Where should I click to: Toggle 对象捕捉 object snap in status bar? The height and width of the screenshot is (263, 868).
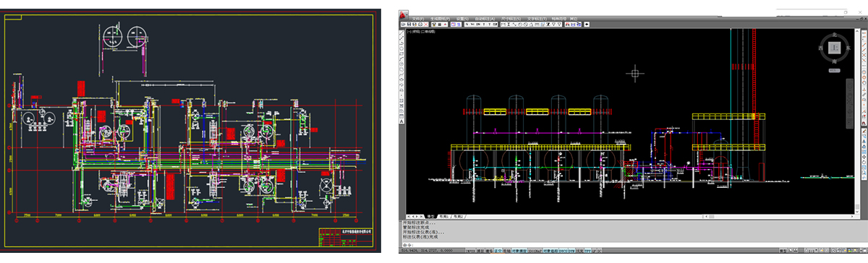519,251
